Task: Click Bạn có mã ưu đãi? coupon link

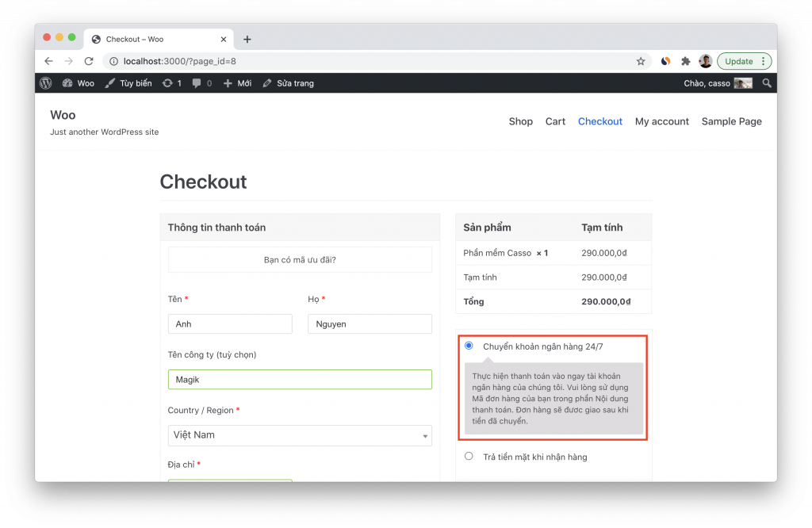Action: pos(300,260)
